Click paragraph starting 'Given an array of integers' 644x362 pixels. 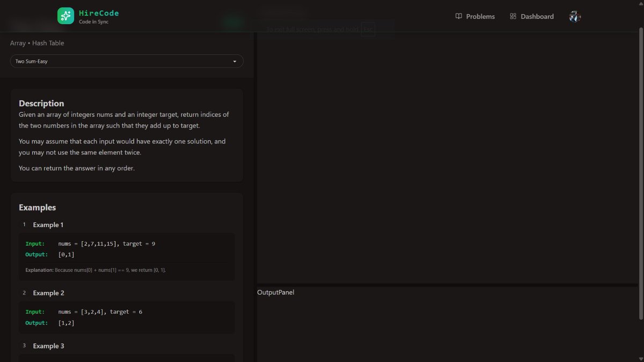[x=124, y=120]
